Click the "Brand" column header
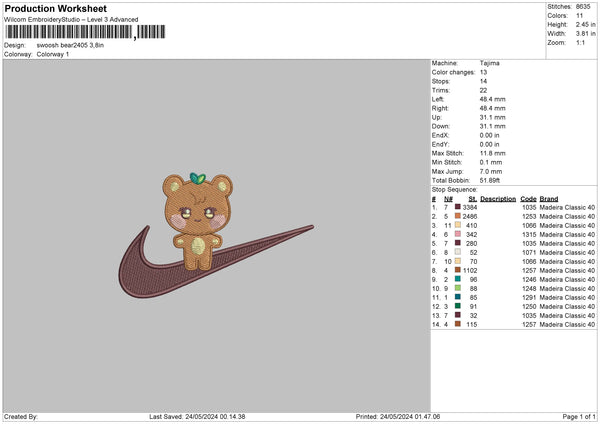 549,199
